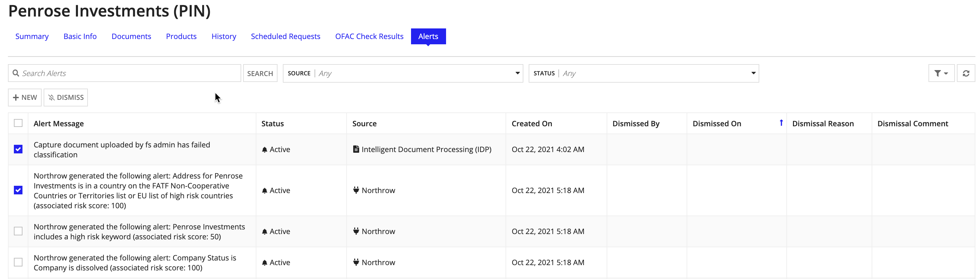Click the DISMISS button
The image size is (980, 279).
click(x=66, y=98)
